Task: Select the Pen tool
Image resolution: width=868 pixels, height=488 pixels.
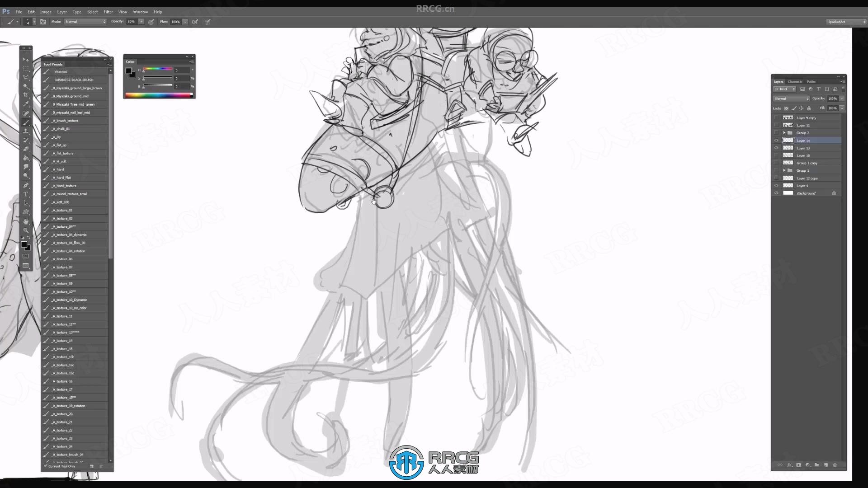Action: [26, 185]
